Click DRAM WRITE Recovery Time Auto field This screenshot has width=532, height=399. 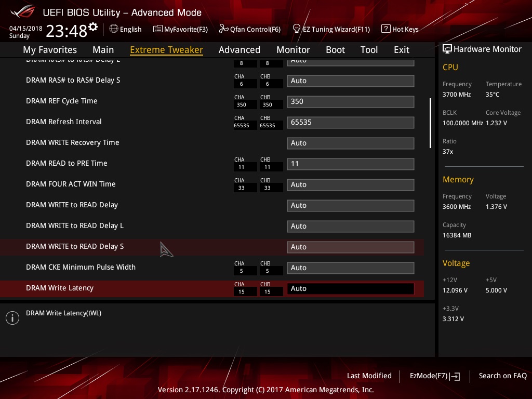click(x=351, y=143)
